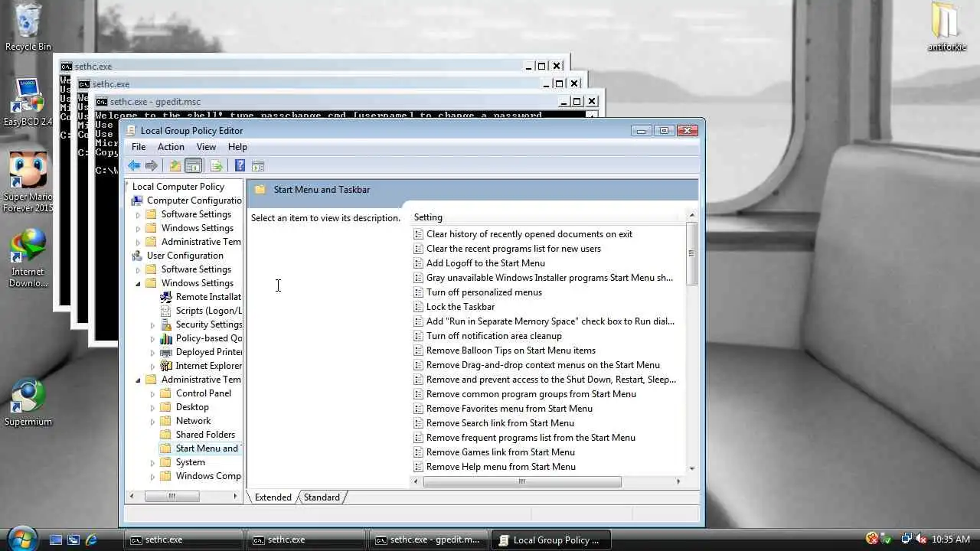Click the Show/Hide Action Pane icon
This screenshot has height=551, width=980.
[x=258, y=166]
